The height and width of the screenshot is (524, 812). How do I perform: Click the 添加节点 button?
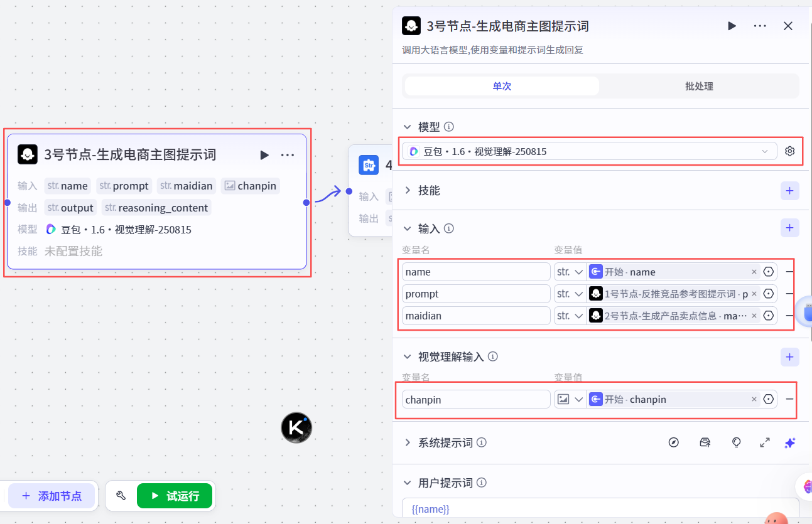tap(51, 496)
